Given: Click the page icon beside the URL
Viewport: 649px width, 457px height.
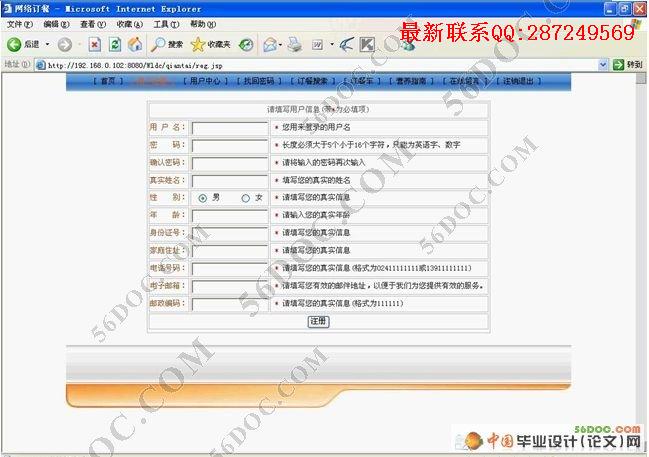Looking at the screenshot, I should pyautogui.click(x=41, y=65).
